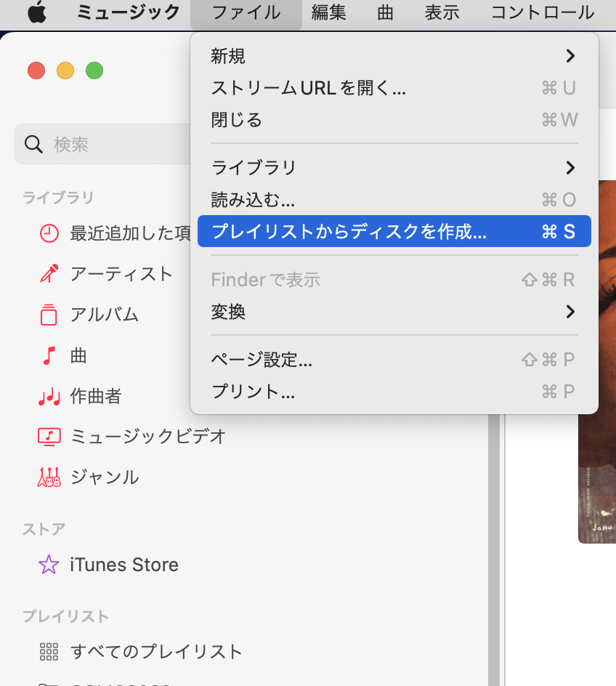Open the コントロール menu
616x686 pixels.
click(x=543, y=12)
